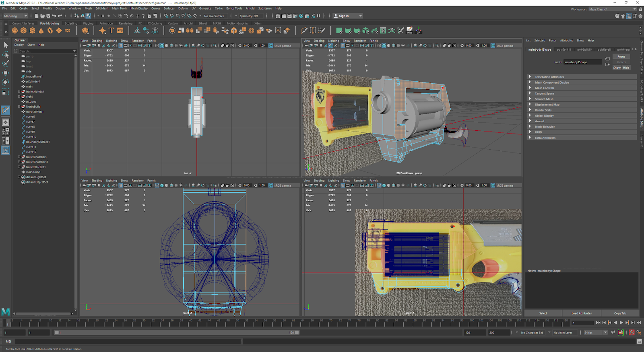
Task: Click the Hist delete history shelf icon
Action: (409, 31)
